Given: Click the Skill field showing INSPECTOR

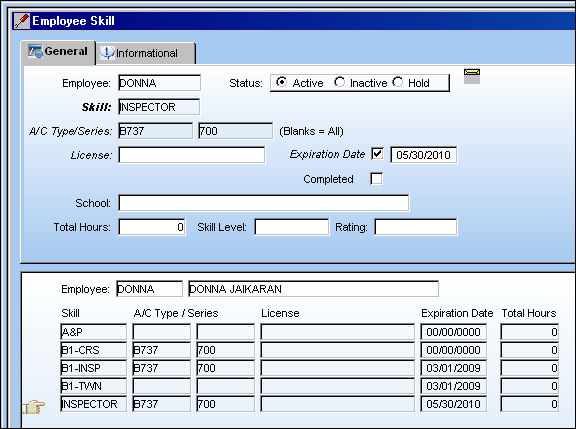Looking at the screenshot, I should click(159, 107).
